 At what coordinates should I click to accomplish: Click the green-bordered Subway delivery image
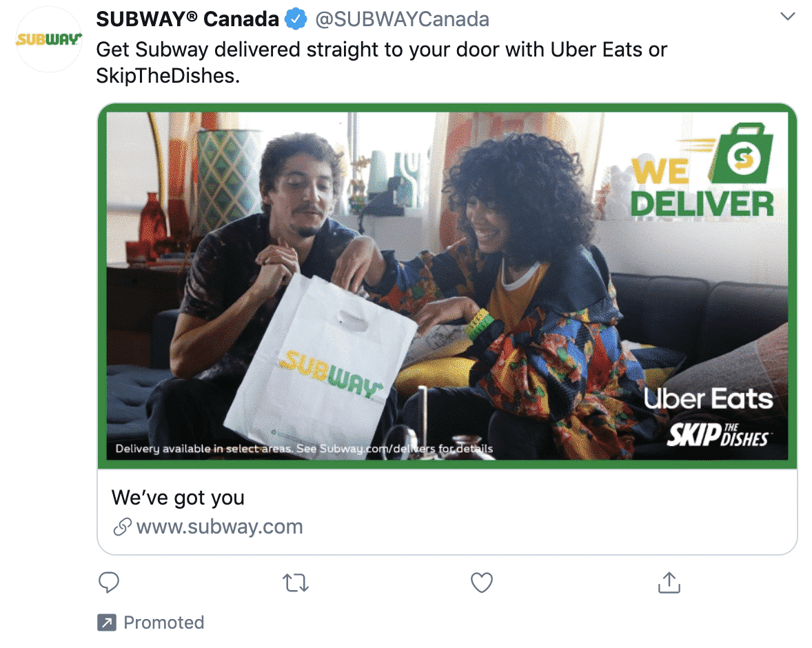(447, 286)
